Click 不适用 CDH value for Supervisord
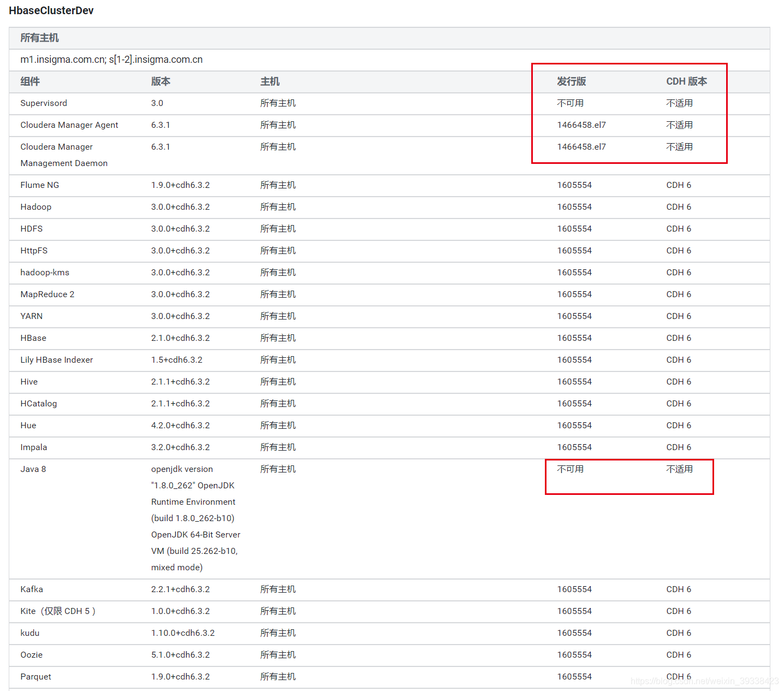Image resolution: width=784 pixels, height=691 pixels. click(x=679, y=103)
